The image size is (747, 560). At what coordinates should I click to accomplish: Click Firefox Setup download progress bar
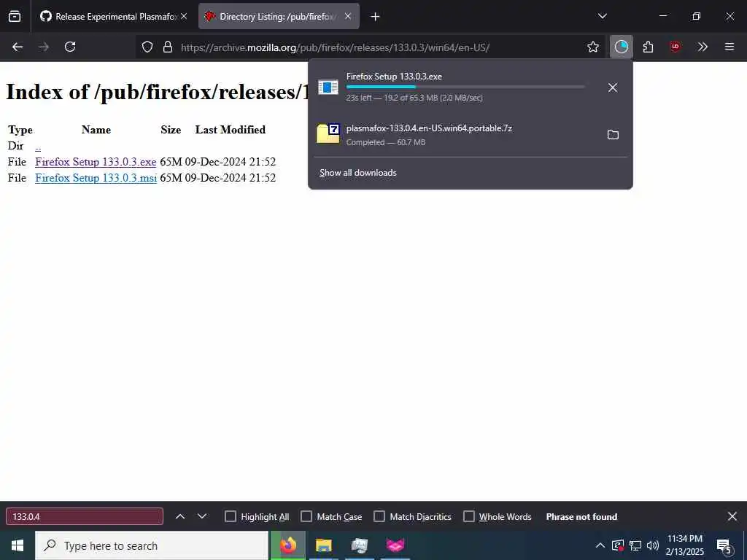(465, 87)
